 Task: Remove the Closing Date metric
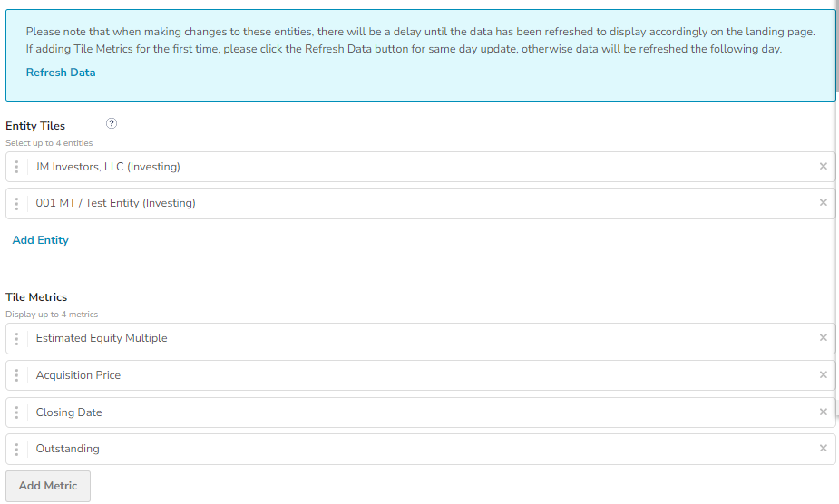pyautogui.click(x=823, y=412)
